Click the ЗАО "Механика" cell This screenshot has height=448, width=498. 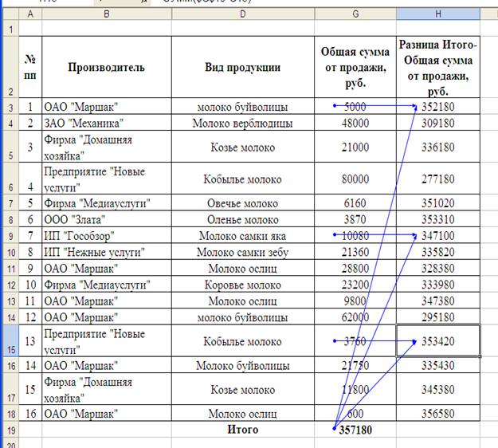point(107,124)
